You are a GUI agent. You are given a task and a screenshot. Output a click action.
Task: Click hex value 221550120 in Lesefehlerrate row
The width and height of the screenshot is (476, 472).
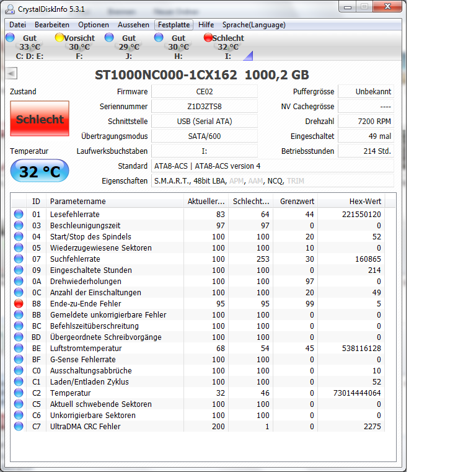tap(361, 214)
